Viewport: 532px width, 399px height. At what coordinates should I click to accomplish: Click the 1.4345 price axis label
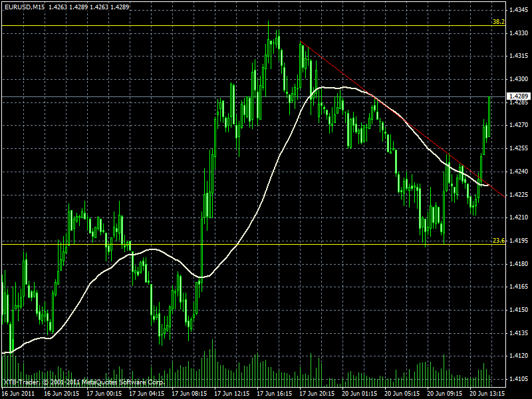pyautogui.click(x=519, y=10)
